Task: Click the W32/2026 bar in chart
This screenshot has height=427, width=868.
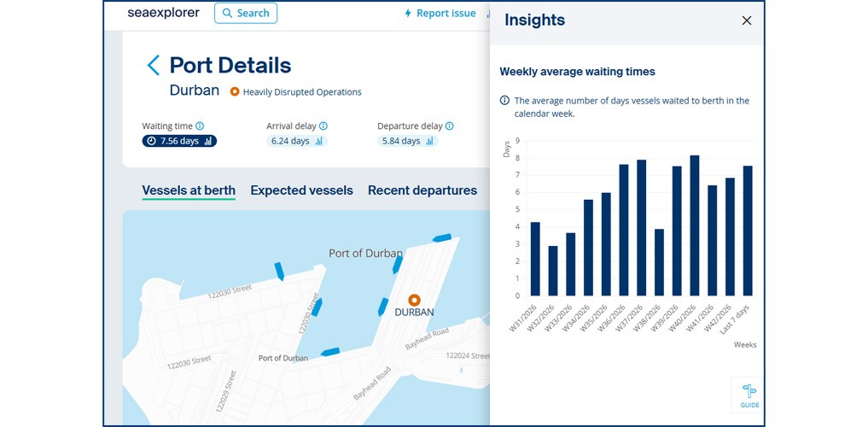Action: (x=553, y=271)
